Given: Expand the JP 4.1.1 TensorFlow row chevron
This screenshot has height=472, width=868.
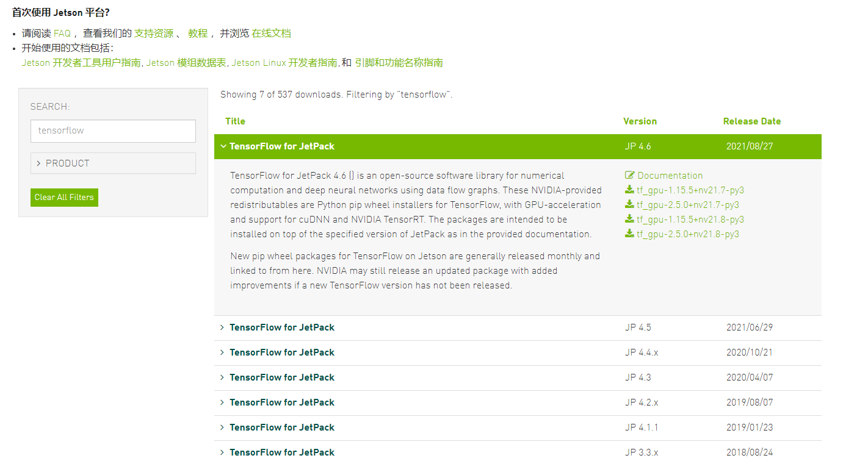Looking at the screenshot, I should [x=223, y=427].
